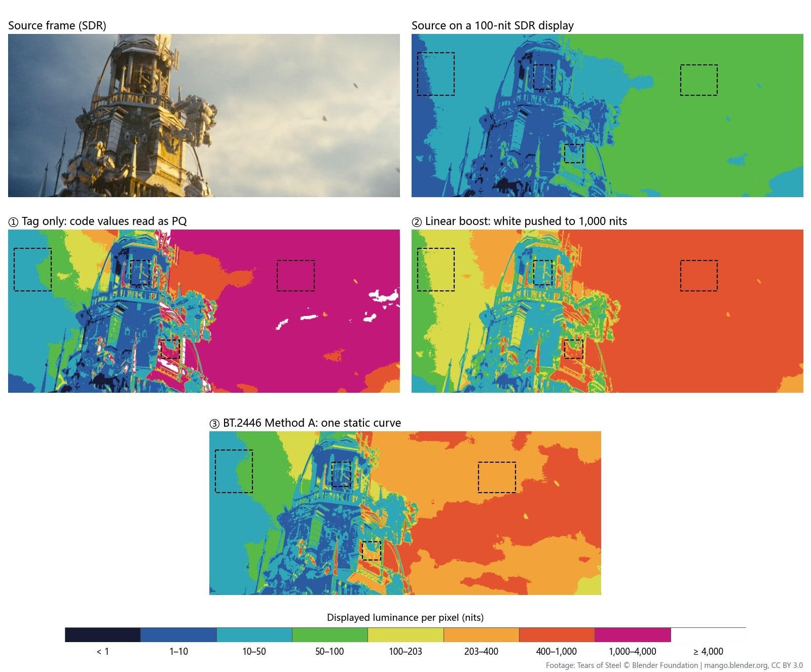Click the white legend swatch above ≥ 4,000
Viewport: 811px width, 672px height.
pos(708,635)
